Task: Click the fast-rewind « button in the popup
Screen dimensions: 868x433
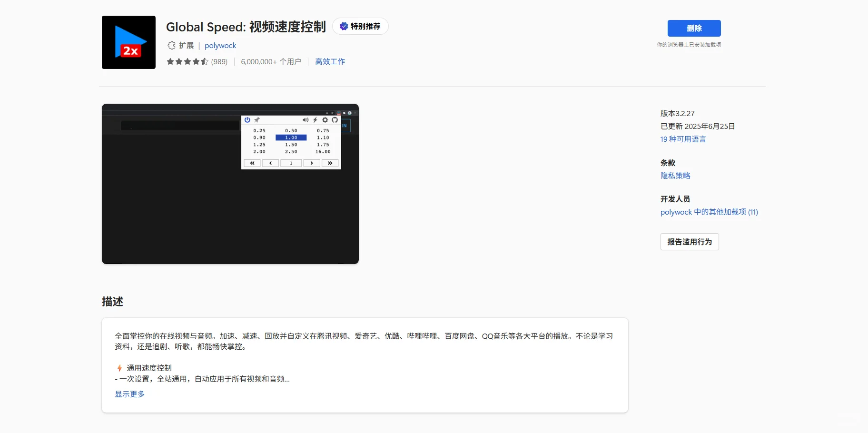Action: click(x=252, y=163)
